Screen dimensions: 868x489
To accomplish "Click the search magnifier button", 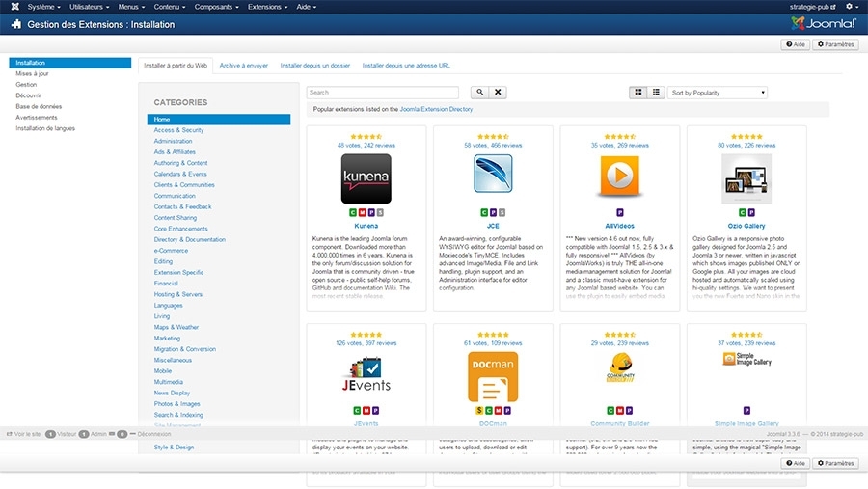I will [480, 92].
